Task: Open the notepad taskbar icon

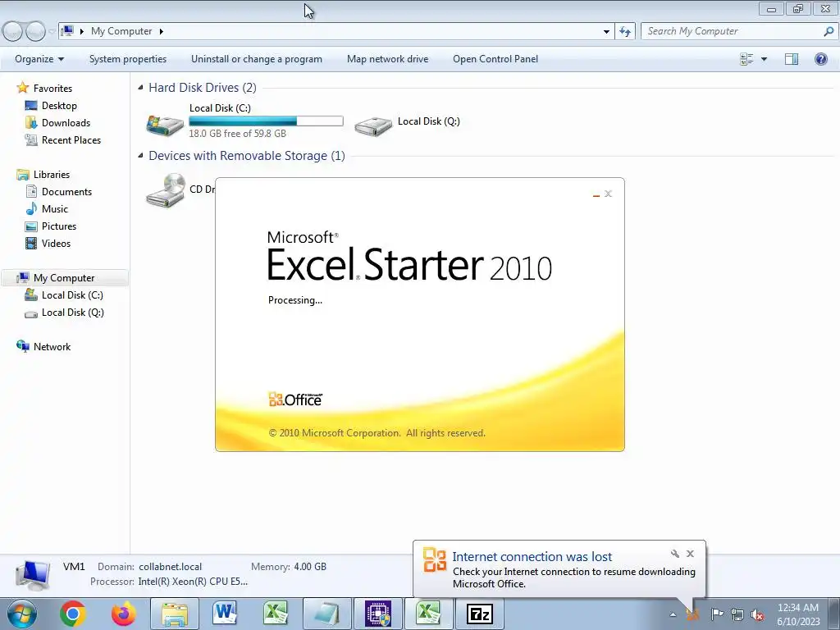Action: [x=326, y=614]
